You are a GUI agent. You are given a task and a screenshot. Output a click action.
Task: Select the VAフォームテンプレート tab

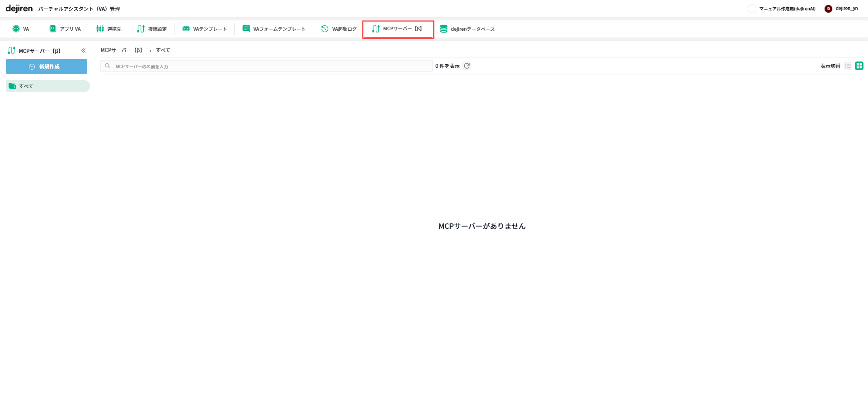(x=274, y=29)
